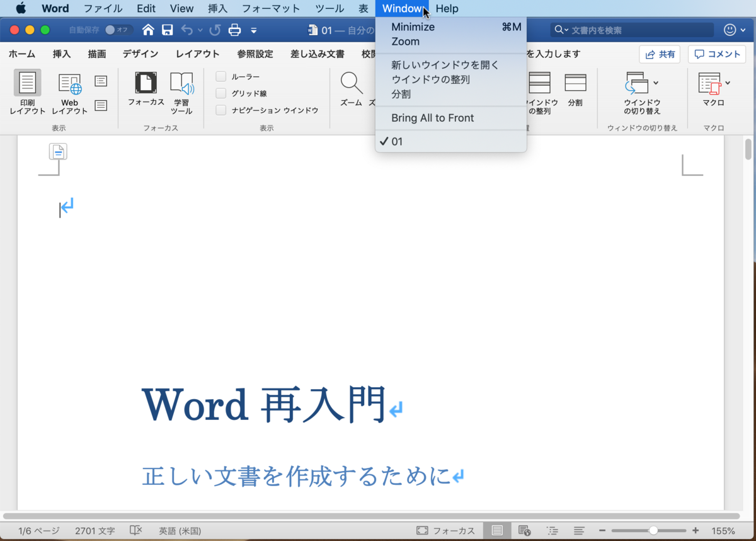Click in 文書内を検索 search field
756x541 pixels.
click(633, 30)
